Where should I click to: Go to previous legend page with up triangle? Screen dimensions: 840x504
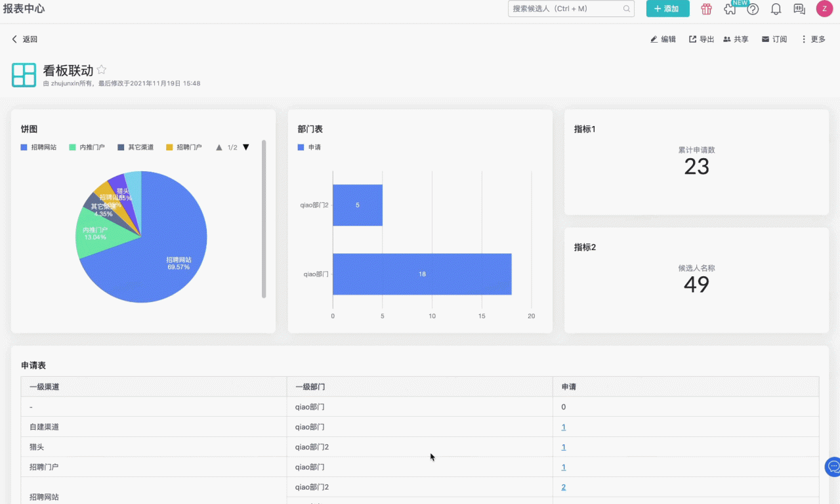tap(219, 148)
